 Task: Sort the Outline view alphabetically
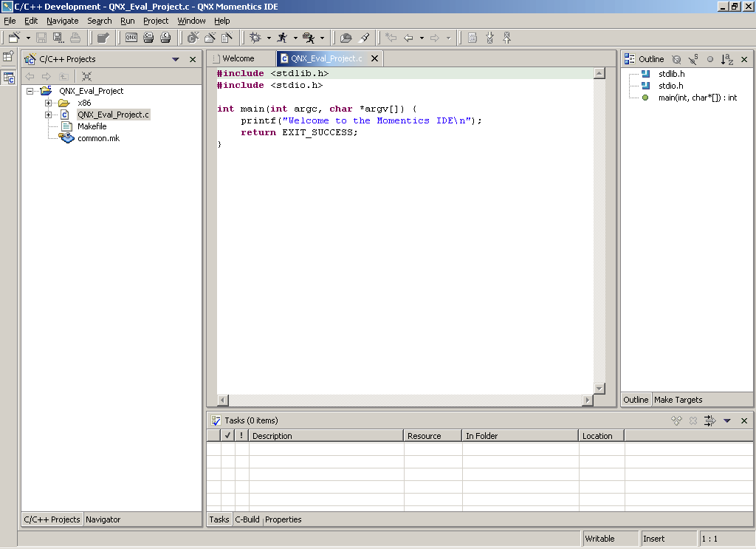point(726,59)
